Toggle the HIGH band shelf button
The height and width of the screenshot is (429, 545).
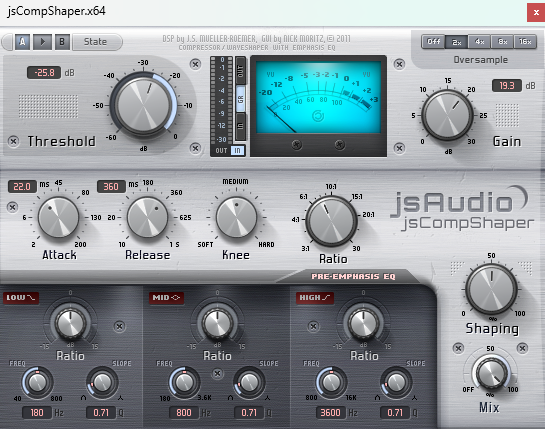coord(315,298)
